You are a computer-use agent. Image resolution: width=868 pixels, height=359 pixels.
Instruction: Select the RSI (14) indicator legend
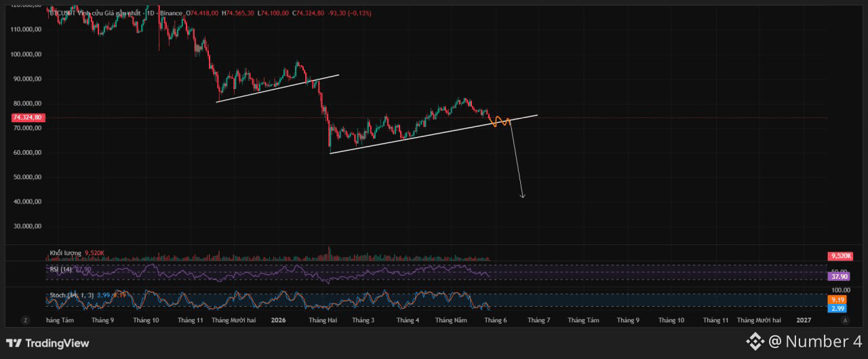pyautogui.click(x=61, y=269)
